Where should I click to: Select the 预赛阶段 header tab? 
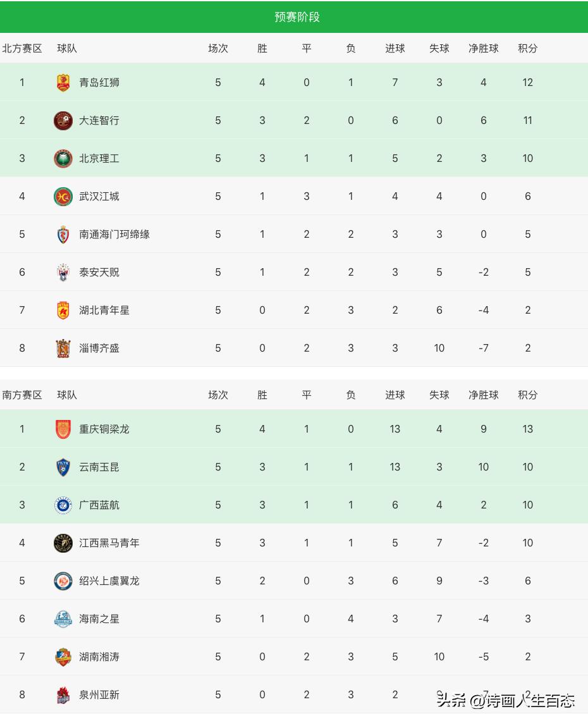(297, 17)
